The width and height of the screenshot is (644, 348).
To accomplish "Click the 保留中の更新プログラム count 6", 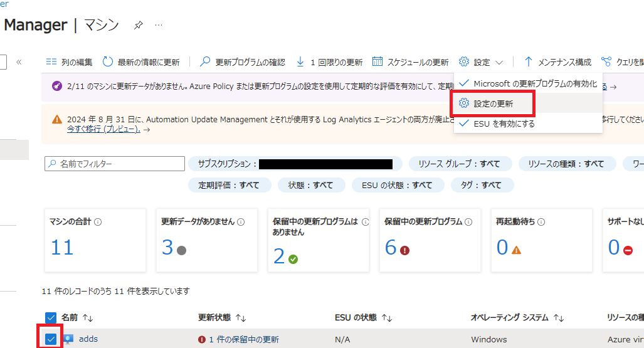I will pos(391,247).
